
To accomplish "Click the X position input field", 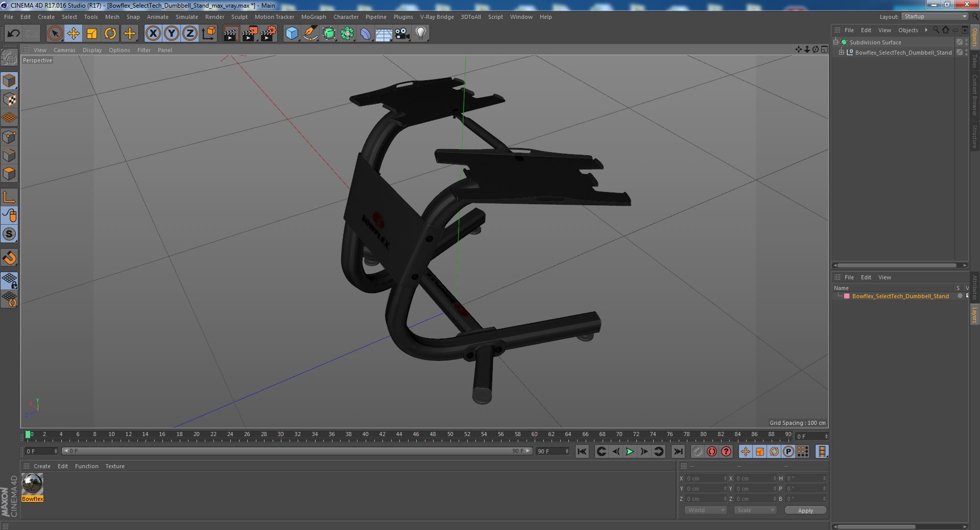I will click(705, 478).
